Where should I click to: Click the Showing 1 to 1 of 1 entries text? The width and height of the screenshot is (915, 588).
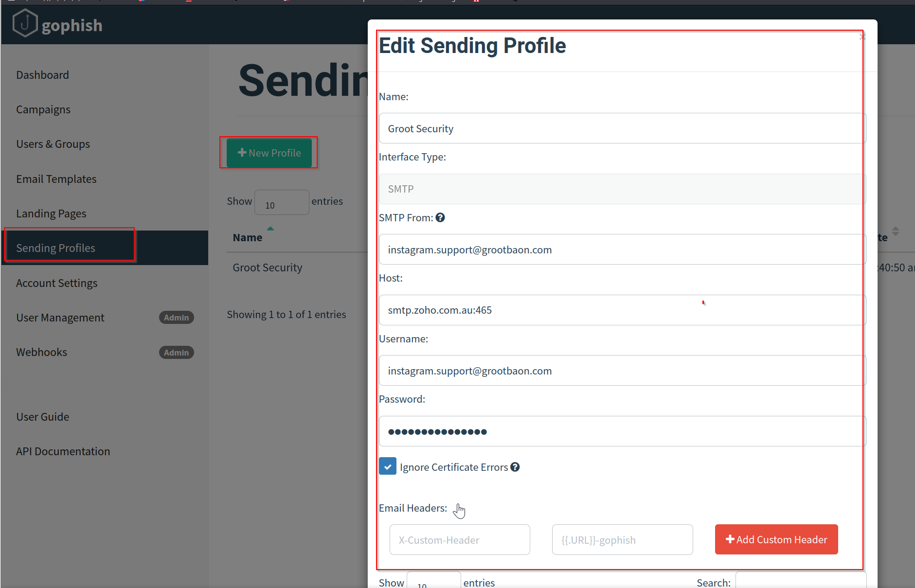point(287,315)
